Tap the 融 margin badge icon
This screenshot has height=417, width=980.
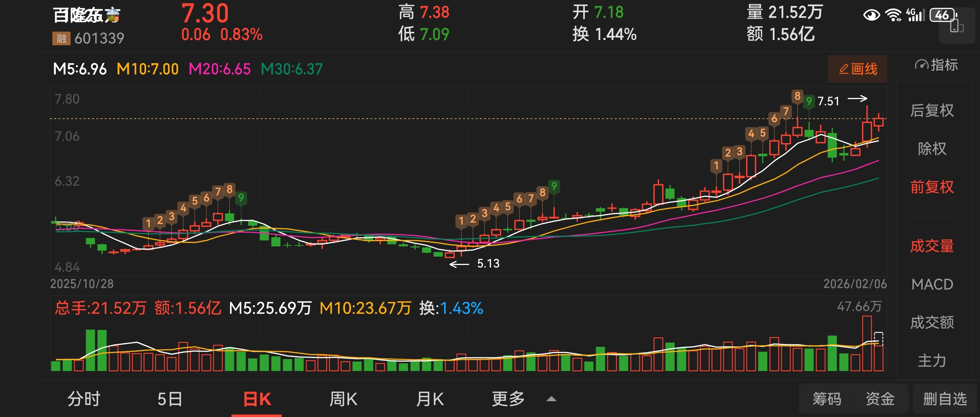coord(61,38)
